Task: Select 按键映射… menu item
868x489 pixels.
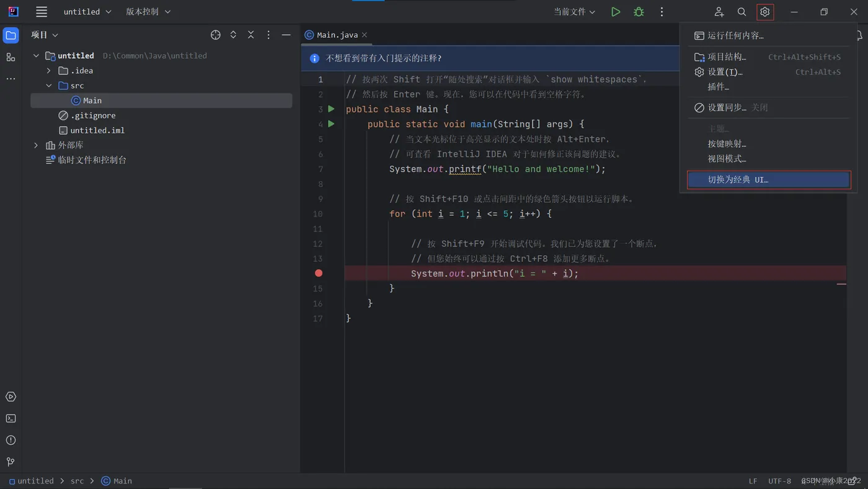Action: click(768, 144)
